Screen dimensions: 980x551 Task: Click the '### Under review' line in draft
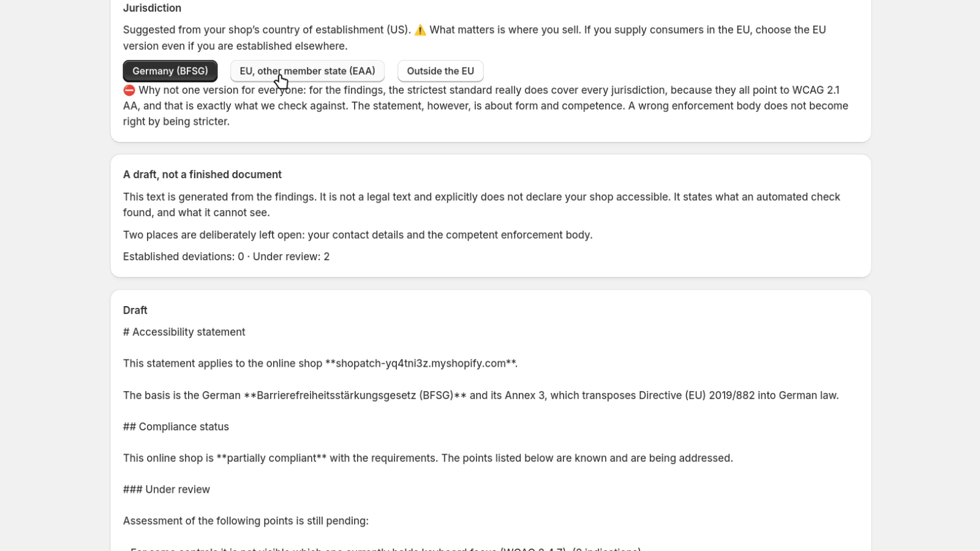tap(167, 490)
